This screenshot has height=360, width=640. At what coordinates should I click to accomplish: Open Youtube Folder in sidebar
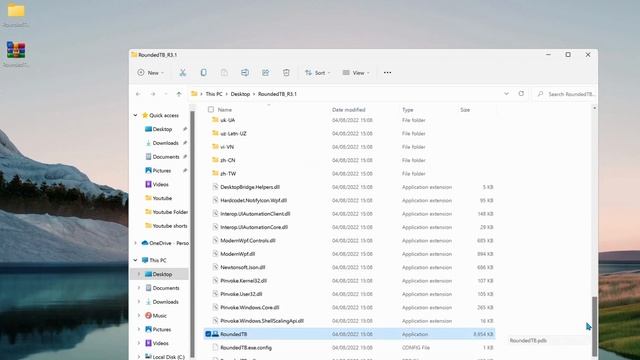pyautogui.click(x=170, y=212)
